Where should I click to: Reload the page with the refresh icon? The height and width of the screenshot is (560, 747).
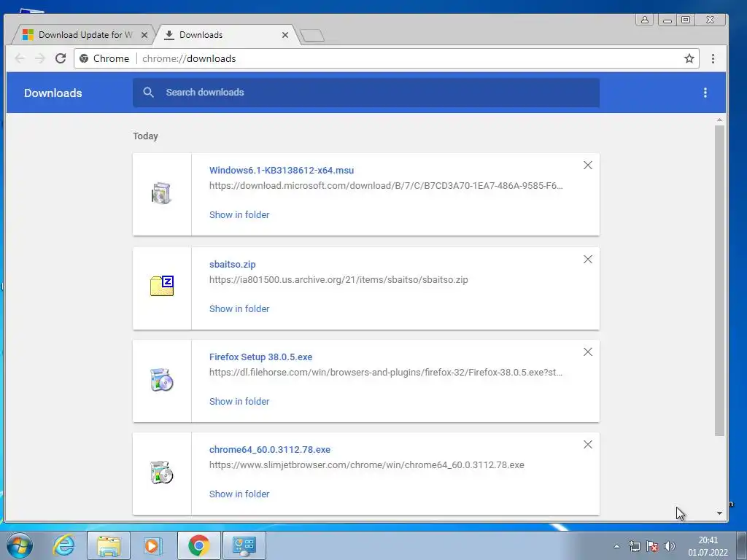tap(61, 58)
